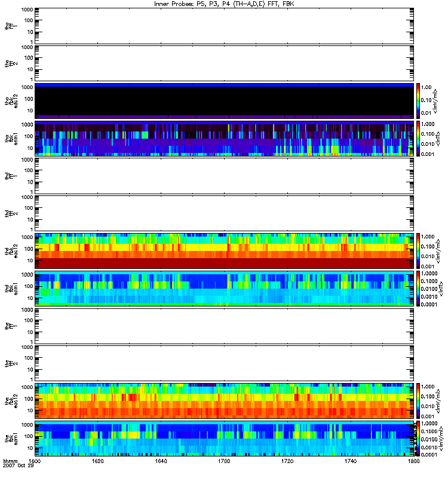Click the thd fbk edc12 color bar
448x478 pixels.
click(x=418, y=251)
